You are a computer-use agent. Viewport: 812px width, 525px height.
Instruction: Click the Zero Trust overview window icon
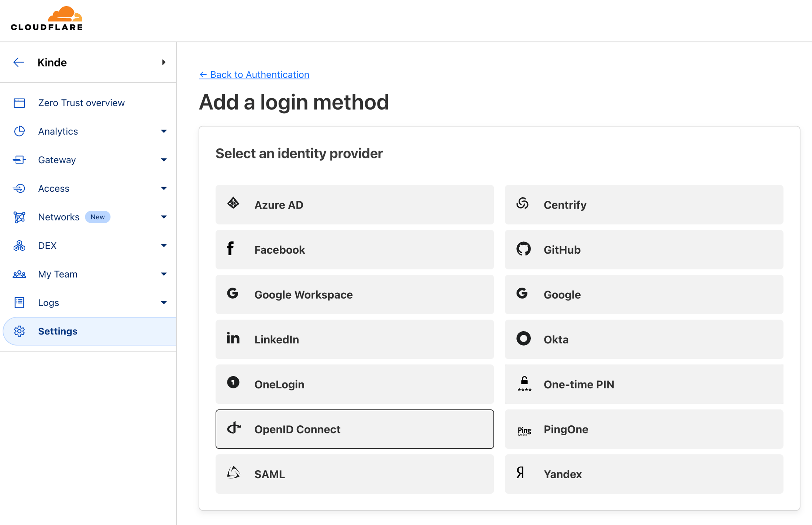19,103
